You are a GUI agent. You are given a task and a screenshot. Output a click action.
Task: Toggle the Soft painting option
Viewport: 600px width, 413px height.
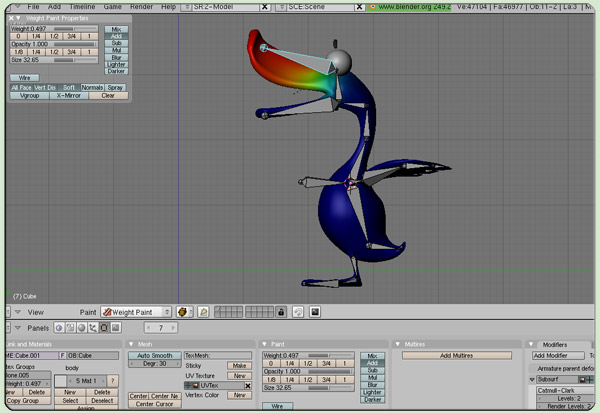tap(69, 88)
